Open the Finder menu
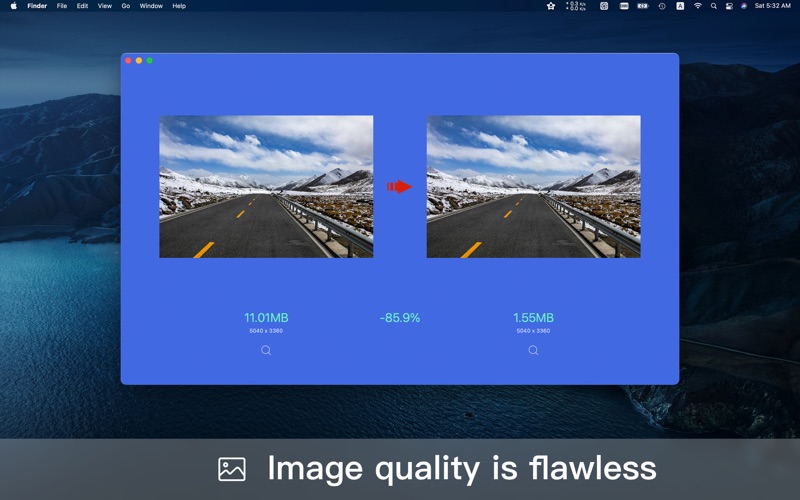Screen dimensions: 800x500 [37, 6]
